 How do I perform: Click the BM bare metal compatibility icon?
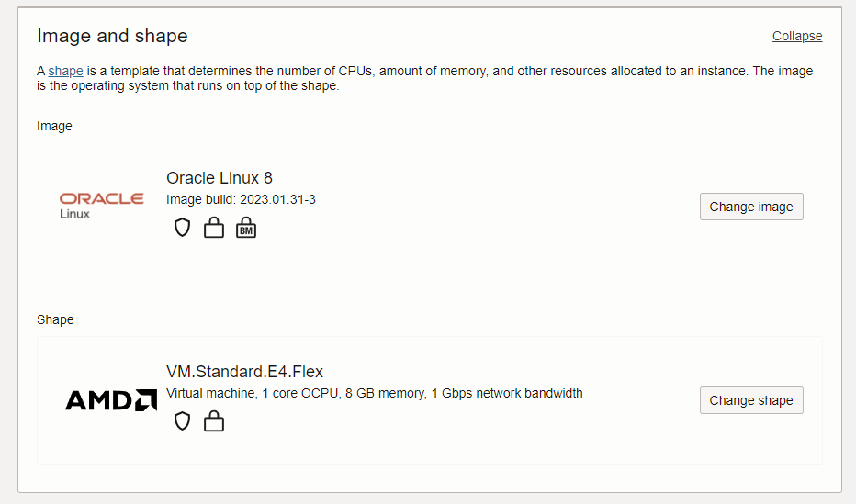[245, 228]
